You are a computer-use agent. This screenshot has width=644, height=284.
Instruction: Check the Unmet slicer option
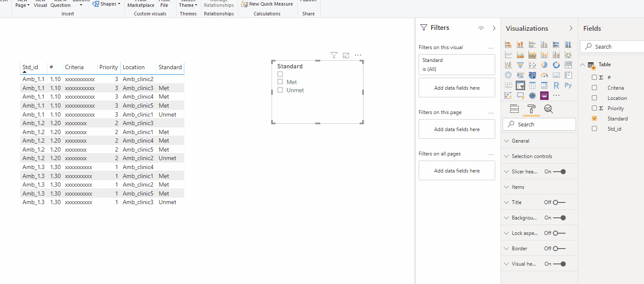pyautogui.click(x=280, y=90)
